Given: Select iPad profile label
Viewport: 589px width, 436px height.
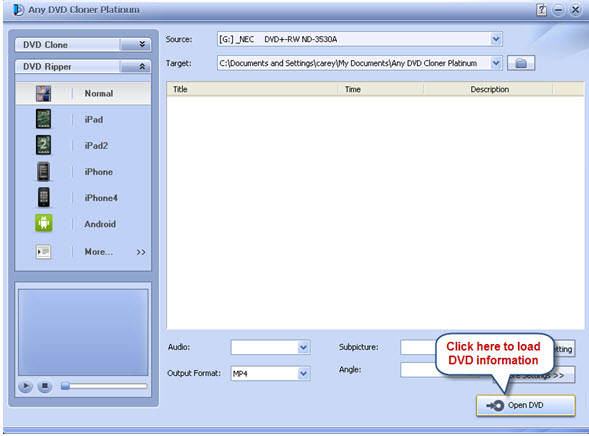Looking at the screenshot, I should pos(94,119).
